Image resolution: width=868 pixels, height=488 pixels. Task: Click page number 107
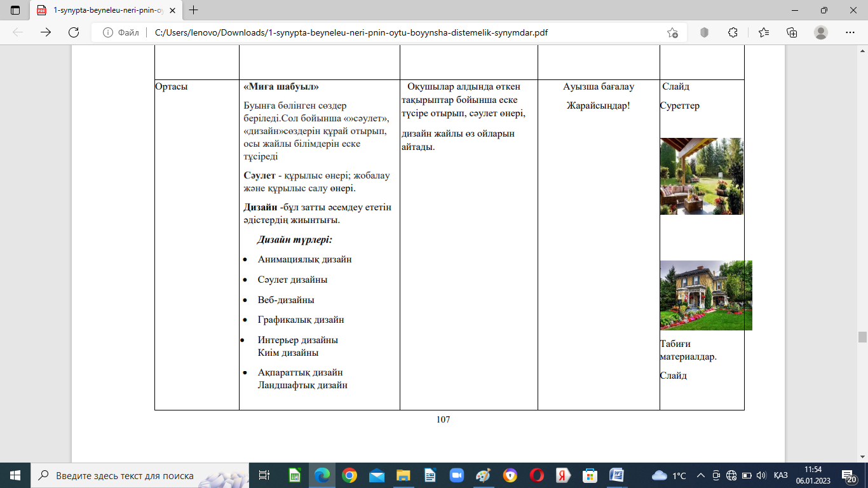pos(444,419)
